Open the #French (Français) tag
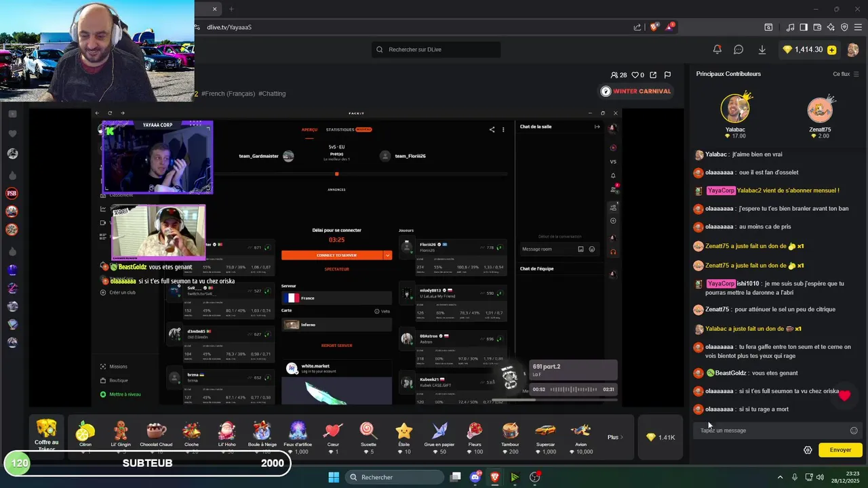Viewport: 868px width, 488px height. (x=228, y=94)
